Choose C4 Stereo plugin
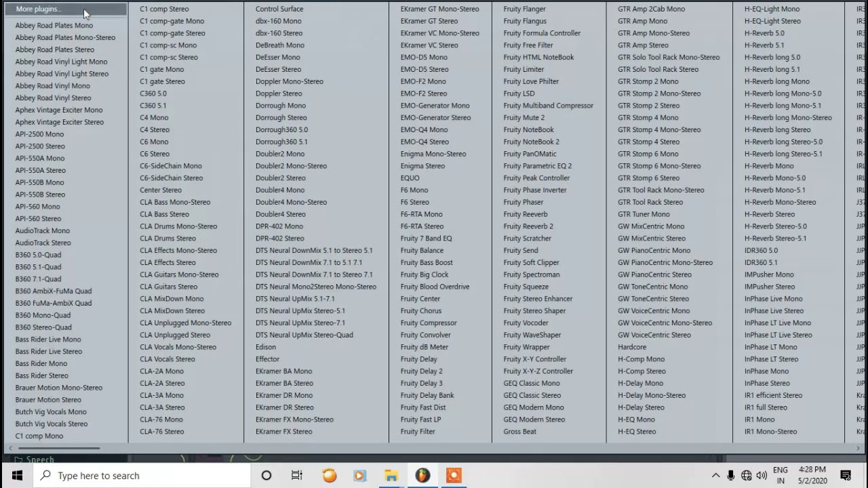The width and height of the screenshot is (868, 488). coord(155,129)
